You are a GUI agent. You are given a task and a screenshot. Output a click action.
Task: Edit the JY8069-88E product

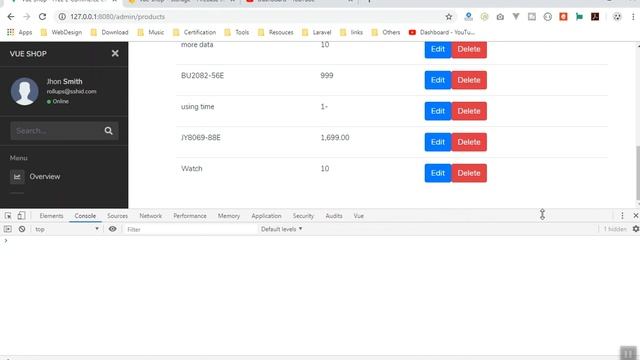click(x=438, y=142)
